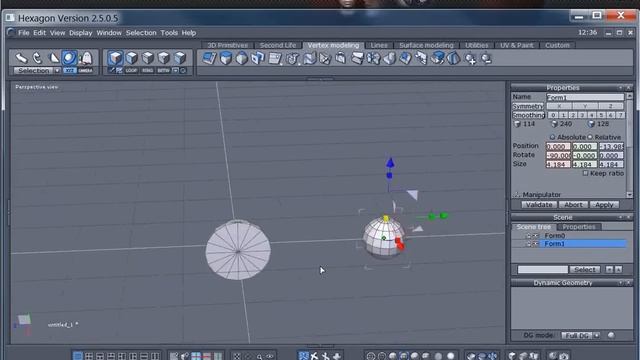This screenshot has width=640, height=360.
Task: Toggle symmetry on the Y axis
Action: [585, 106]
